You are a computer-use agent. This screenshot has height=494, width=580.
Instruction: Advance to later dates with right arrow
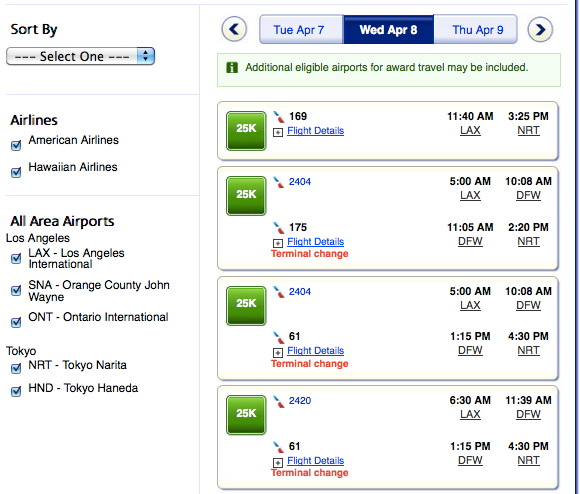point(540,29)
